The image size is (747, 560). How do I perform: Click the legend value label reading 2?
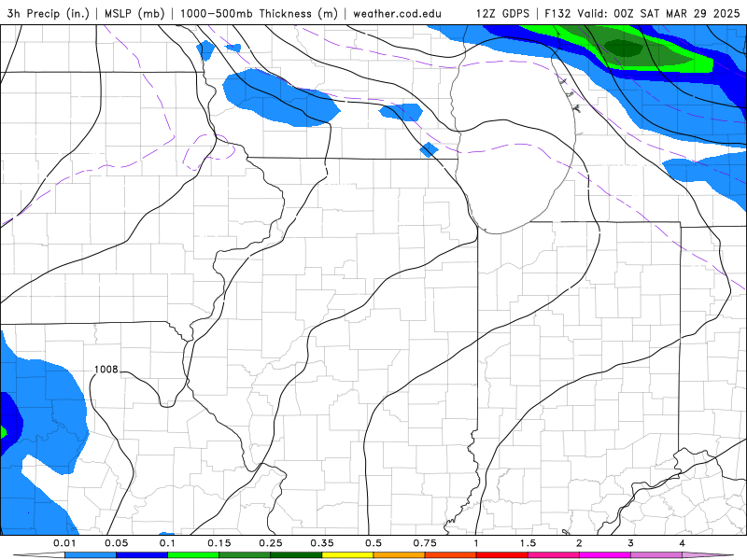point(579,543)
